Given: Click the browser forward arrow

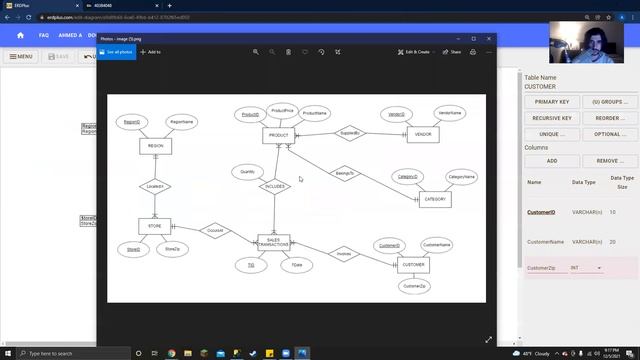Looking at the screenshot, I should coord(18,18).
